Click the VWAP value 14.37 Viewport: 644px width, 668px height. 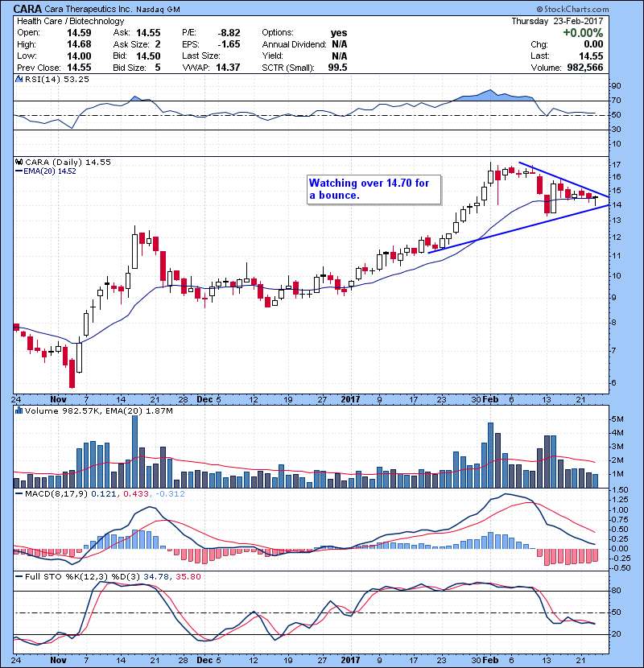coord(228,68)
